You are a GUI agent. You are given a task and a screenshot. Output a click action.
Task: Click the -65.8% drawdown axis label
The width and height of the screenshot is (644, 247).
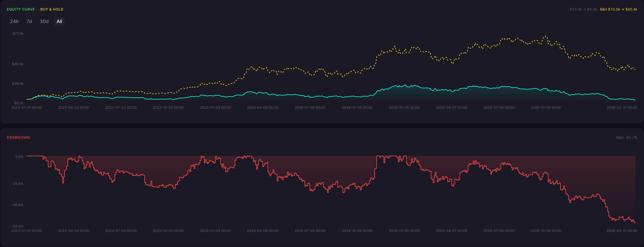tap(18, 226)
